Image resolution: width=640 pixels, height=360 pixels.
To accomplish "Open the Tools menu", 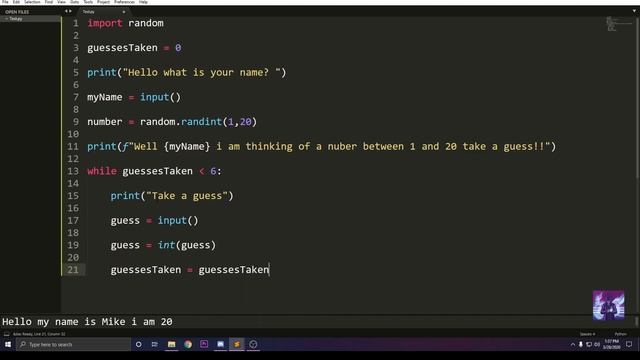I will tap(88, 2).
